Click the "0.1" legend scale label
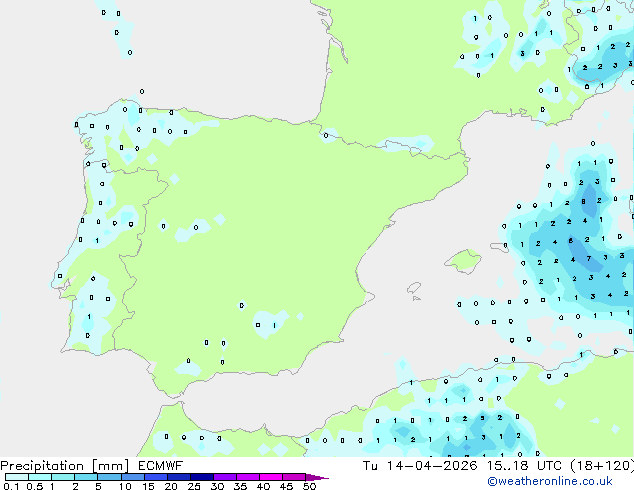634x490 pixels. [x=11, y=486]
